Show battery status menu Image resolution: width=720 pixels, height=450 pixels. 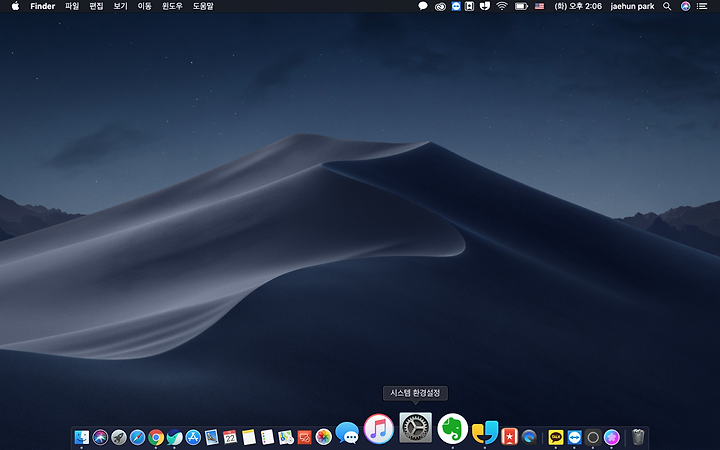pyautogui.click(x=521, y=6)
